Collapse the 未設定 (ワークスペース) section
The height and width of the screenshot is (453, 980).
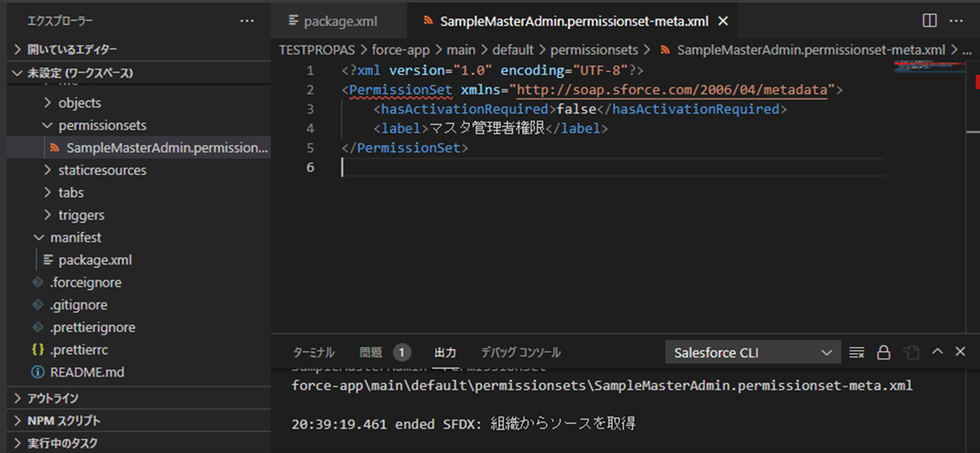[18, 72]
